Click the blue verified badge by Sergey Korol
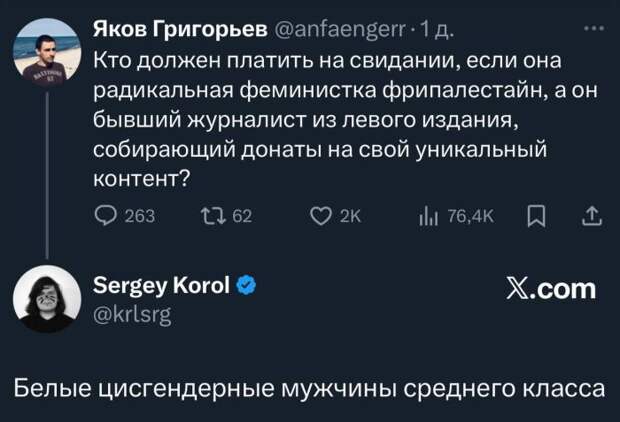The width and height of the screenshot is (620, 422). 246,289
